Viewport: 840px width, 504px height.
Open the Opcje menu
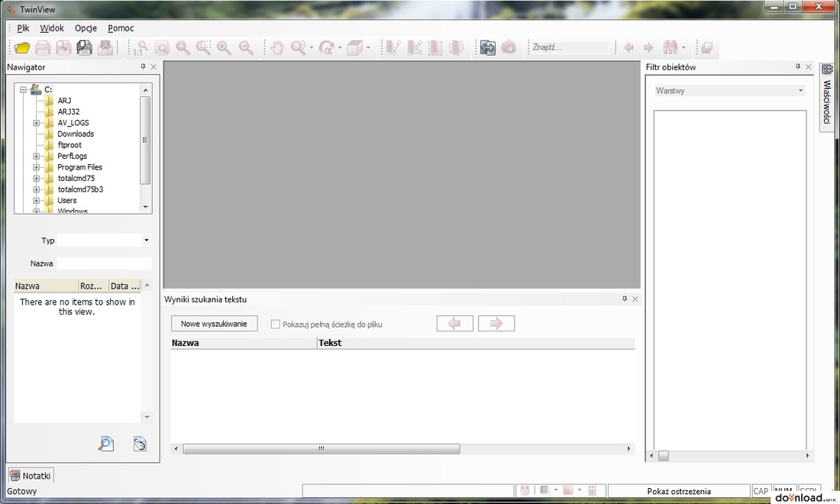[86, 27]
